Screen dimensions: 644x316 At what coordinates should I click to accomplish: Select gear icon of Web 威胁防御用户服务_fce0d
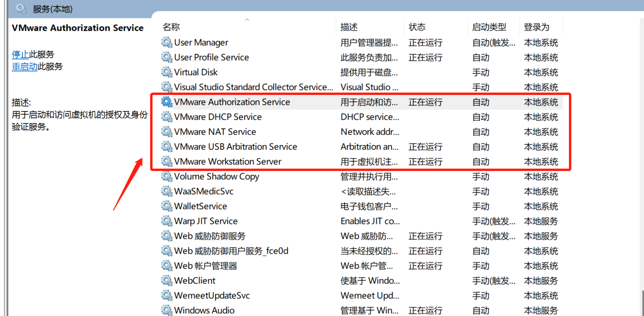click(x=167, y=251)
